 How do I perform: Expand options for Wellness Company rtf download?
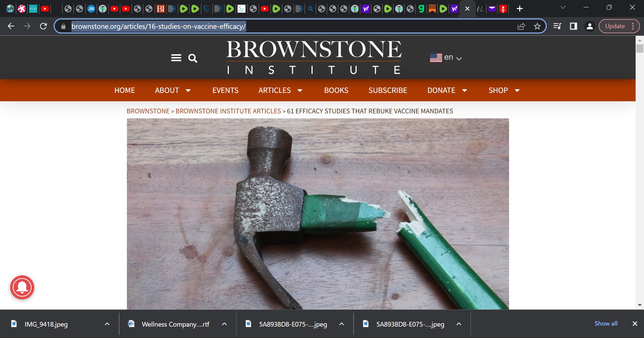(224, 324)
